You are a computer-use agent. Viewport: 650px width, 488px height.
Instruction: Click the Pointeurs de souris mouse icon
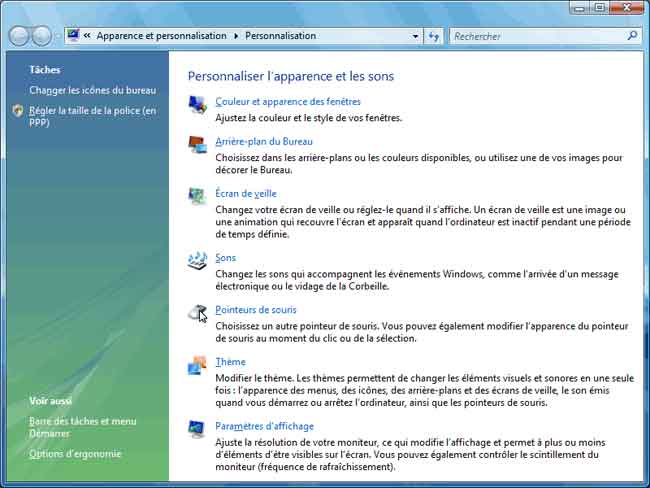pos(197,313)
